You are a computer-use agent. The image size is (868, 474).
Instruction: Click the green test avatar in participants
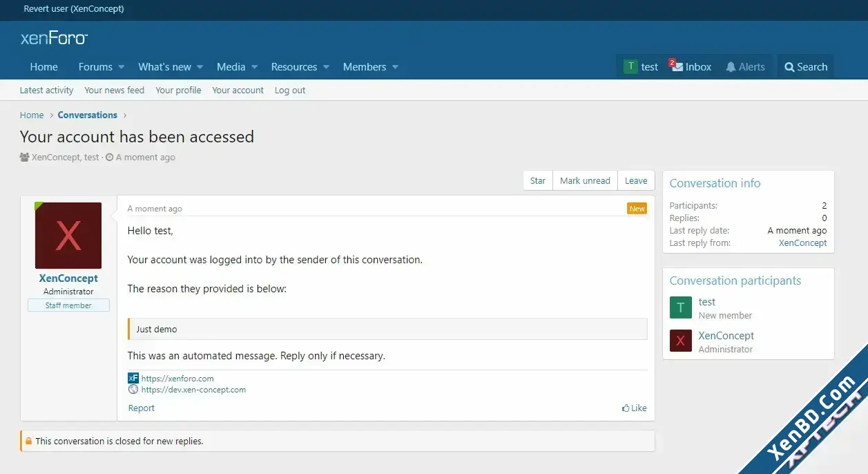[681, 307]
